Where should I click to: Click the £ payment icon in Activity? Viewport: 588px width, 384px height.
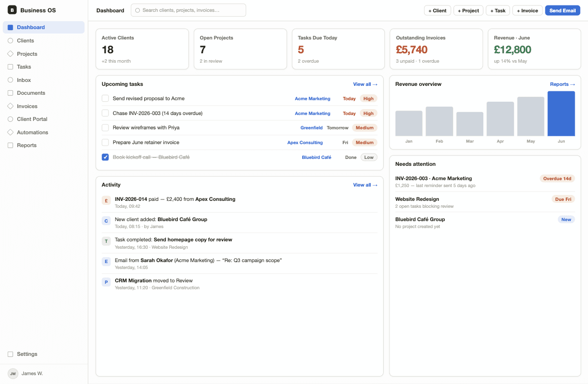[106, 200]
